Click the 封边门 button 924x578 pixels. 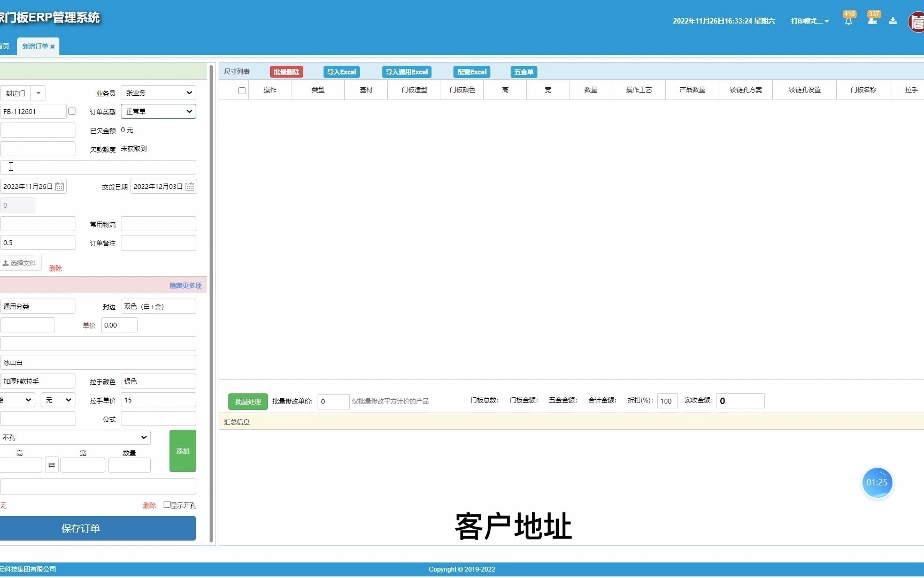pyautogui.click(x=16, y=93)
